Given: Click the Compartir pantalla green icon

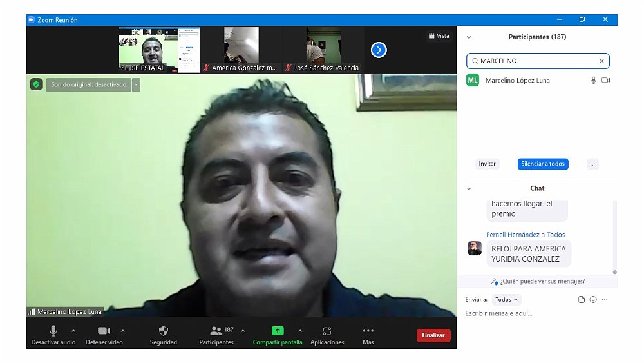Looking at the screenshot, I should click(277, 331).
